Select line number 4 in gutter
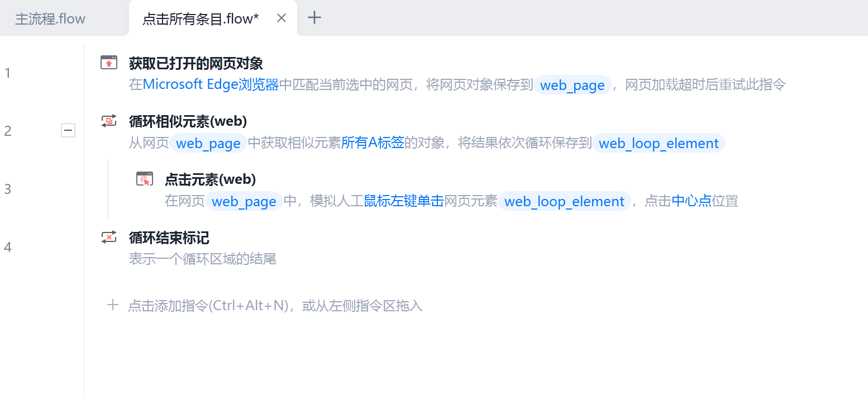This screenshot has height=394, width=868. point(8,247)
